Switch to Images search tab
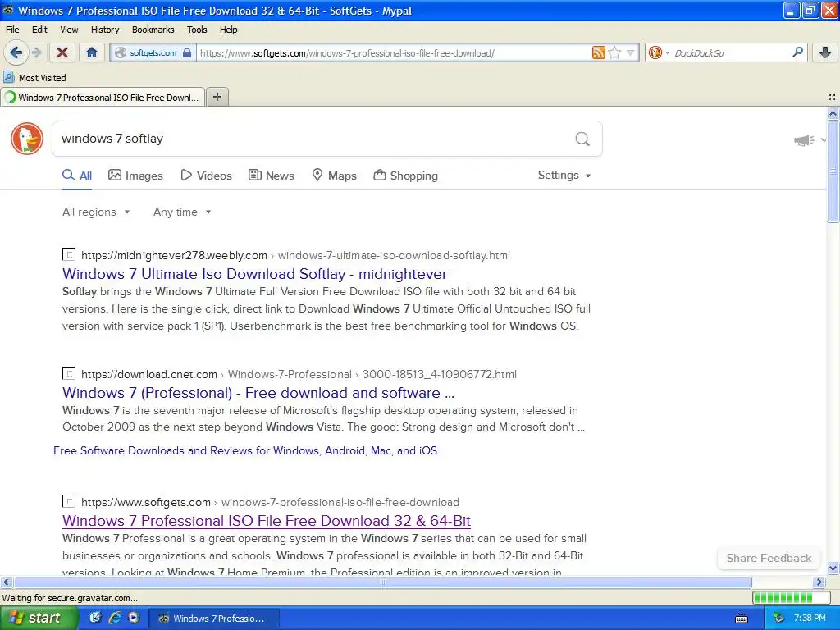Screen dimensions: 840x630 (135, 176)
